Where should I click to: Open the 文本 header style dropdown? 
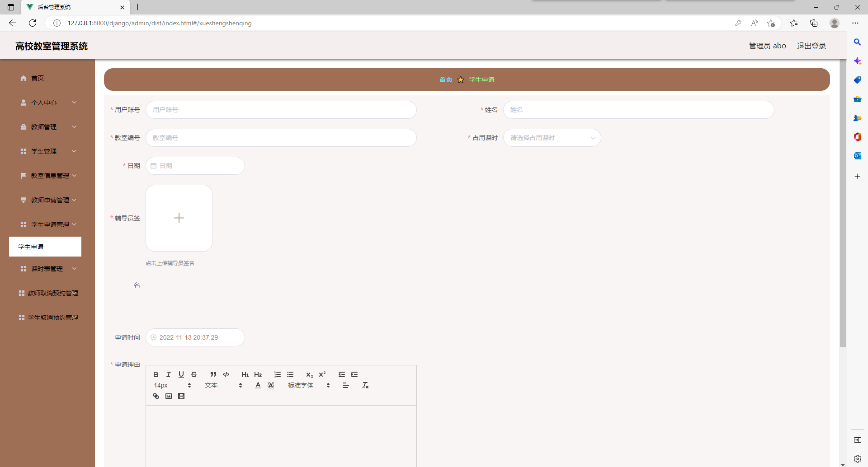click(x=223, y=385)
